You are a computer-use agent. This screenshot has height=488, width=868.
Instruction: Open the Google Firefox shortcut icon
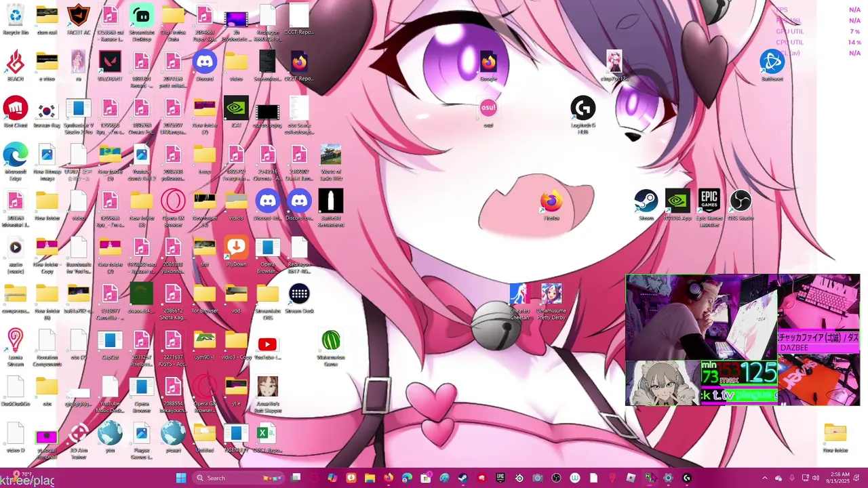pos(488,66)
